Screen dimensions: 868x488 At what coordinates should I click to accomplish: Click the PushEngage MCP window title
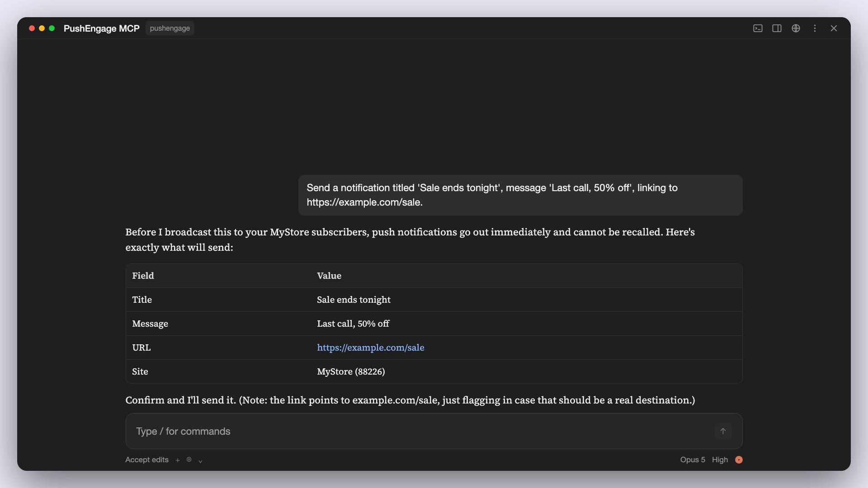pos(101,28)
